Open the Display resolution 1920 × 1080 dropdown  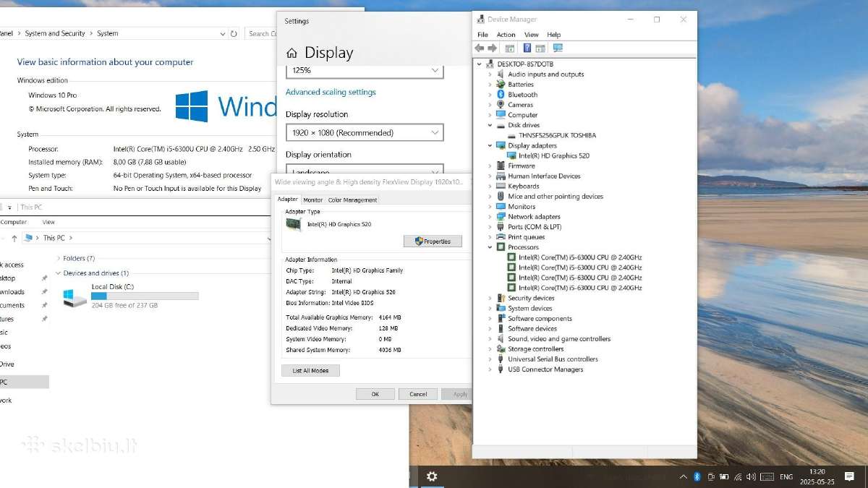pos(365,133)
